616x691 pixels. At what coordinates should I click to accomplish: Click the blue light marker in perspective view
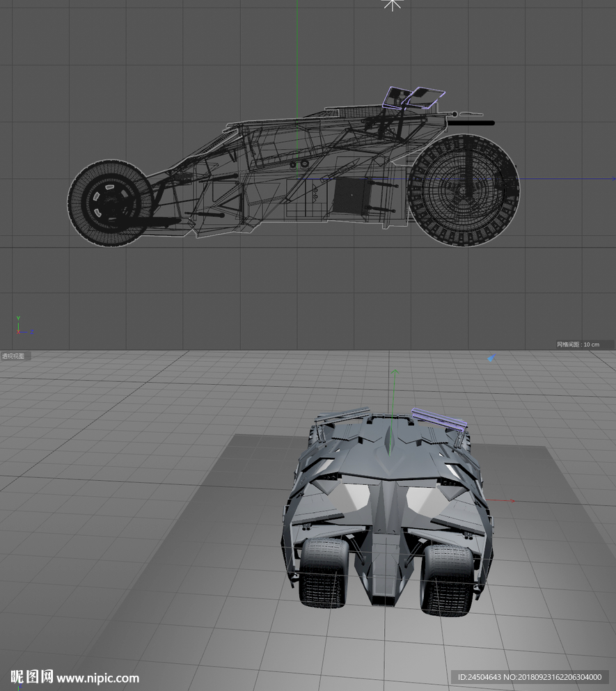[491, 358]
